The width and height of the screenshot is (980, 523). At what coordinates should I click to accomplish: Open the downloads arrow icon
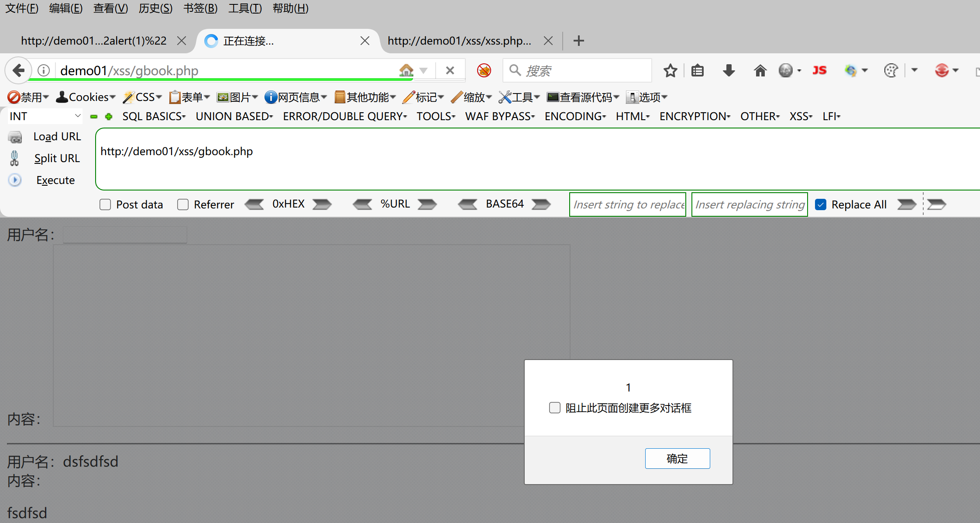729,70
